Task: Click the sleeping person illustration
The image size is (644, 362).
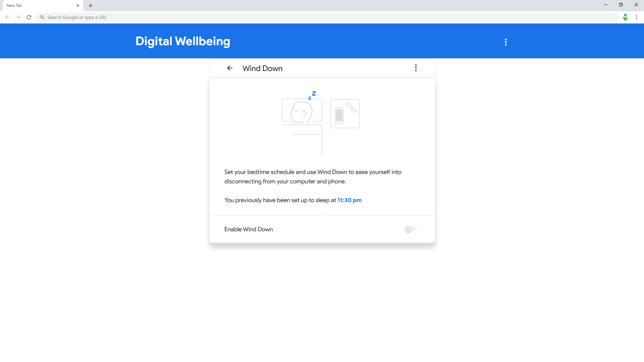Action: [302, 112]
